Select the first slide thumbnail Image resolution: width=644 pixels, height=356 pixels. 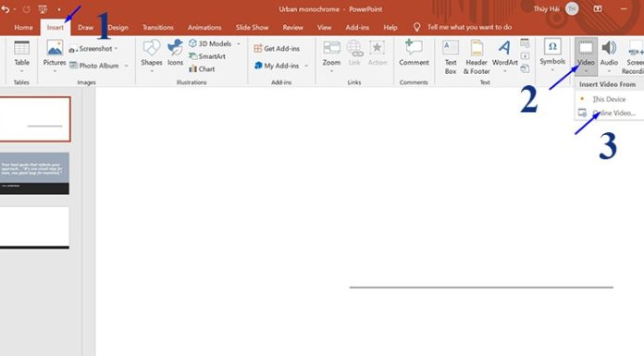tap(35, 119)
